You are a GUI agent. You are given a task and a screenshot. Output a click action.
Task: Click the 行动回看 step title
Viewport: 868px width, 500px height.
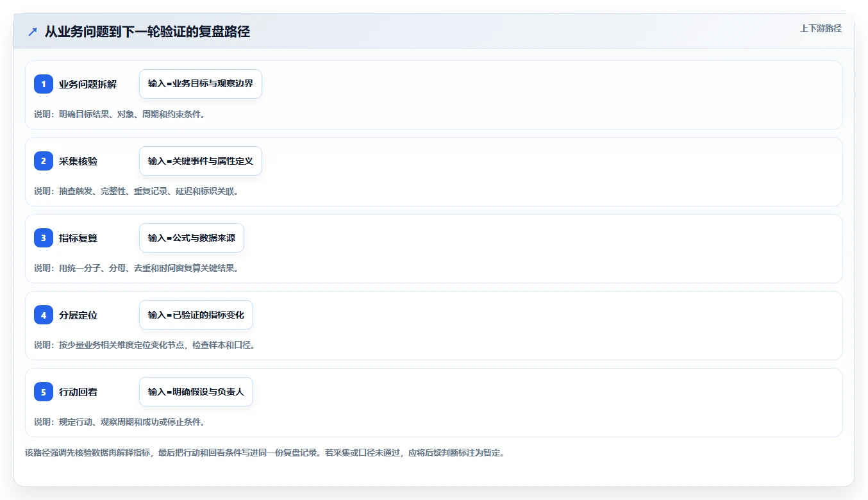pyautogui.click(x=78, y=392)
